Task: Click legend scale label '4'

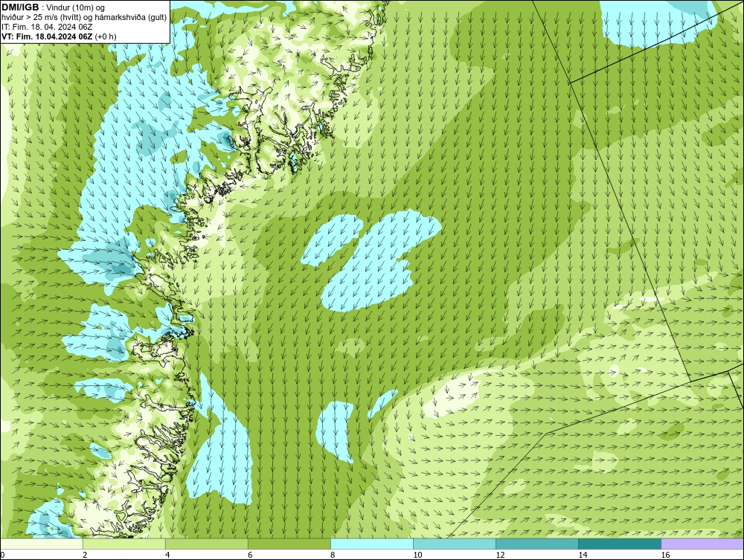Action: click(167, 555)
